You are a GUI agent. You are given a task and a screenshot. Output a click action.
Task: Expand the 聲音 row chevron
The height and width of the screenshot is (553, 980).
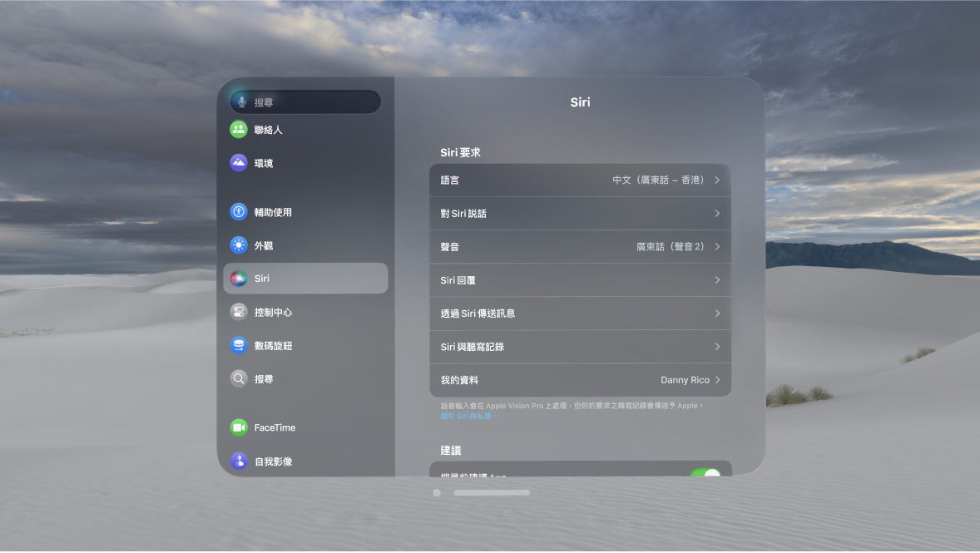[717, 247]
